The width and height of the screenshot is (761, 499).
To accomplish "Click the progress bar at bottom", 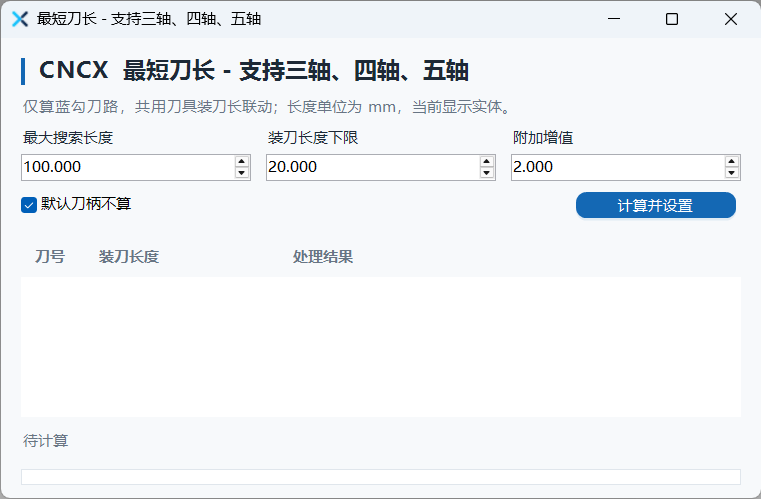I will pyautogui.click(x=381, y=477).
